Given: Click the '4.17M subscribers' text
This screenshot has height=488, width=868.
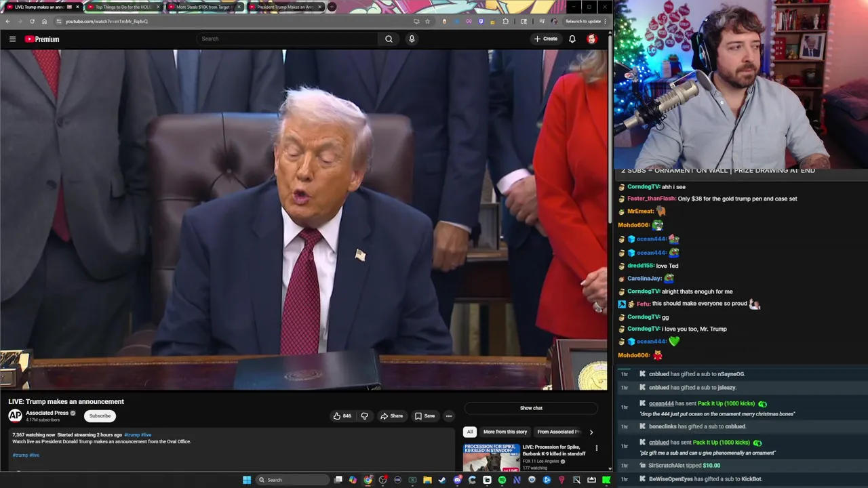Looking at the screenshot, I should click(43, 420).
